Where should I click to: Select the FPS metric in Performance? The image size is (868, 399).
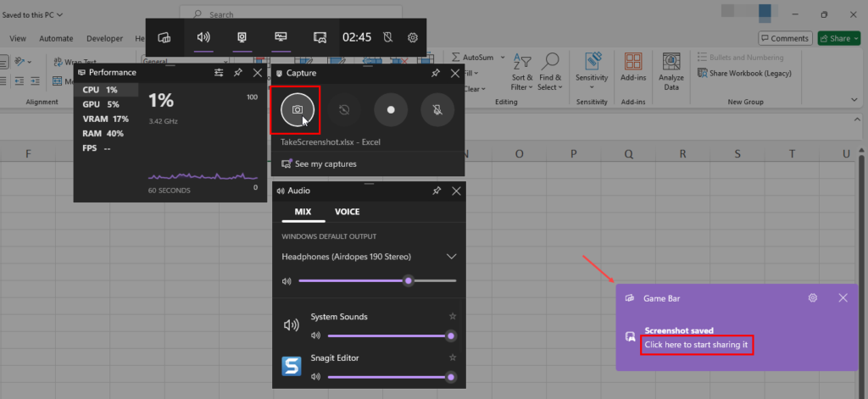pyautogui.click(x=106, y=148)
